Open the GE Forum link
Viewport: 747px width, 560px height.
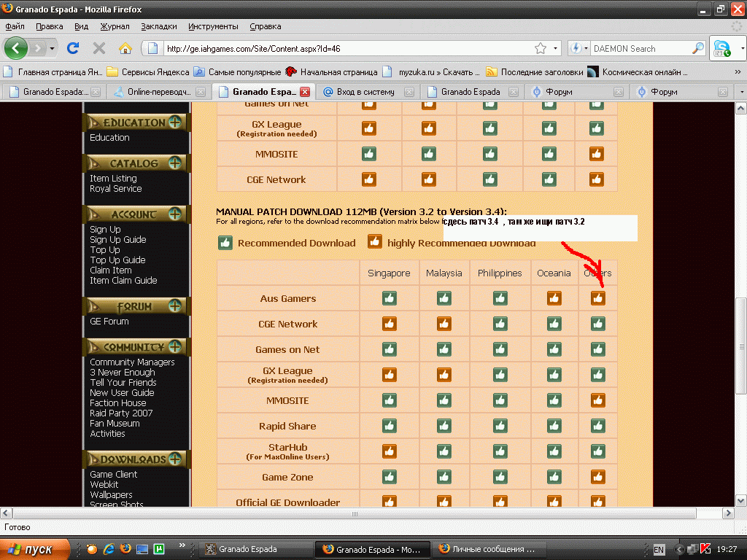[109, 322]
